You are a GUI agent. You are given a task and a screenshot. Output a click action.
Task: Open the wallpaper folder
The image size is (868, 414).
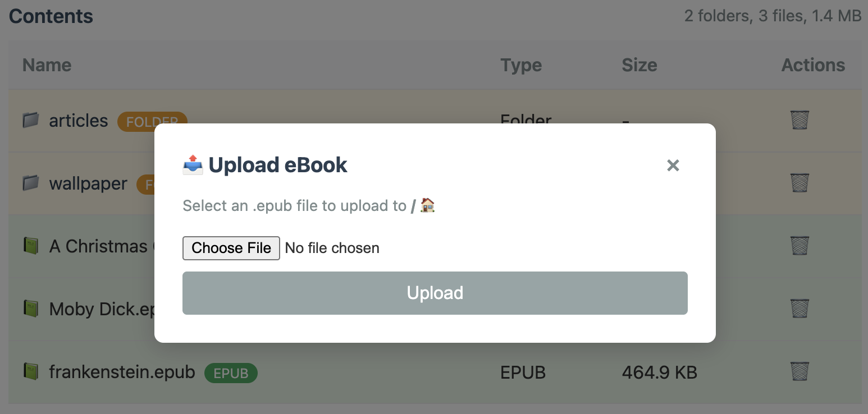click(x=88, y=183)
